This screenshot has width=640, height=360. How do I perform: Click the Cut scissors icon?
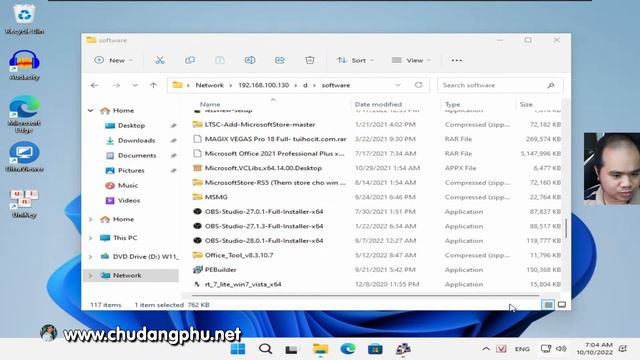point(160,60)
